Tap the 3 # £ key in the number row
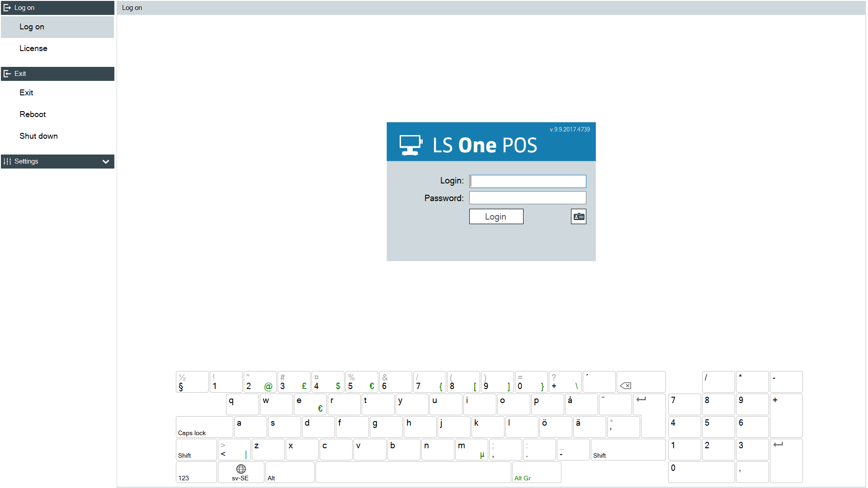868x488 pixels. click(294, 382)
